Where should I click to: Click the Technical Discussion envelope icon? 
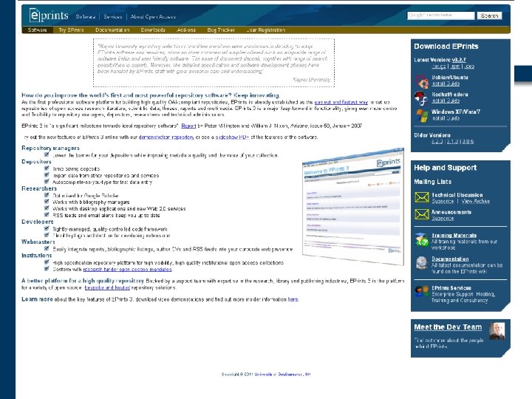pos(422,197)
